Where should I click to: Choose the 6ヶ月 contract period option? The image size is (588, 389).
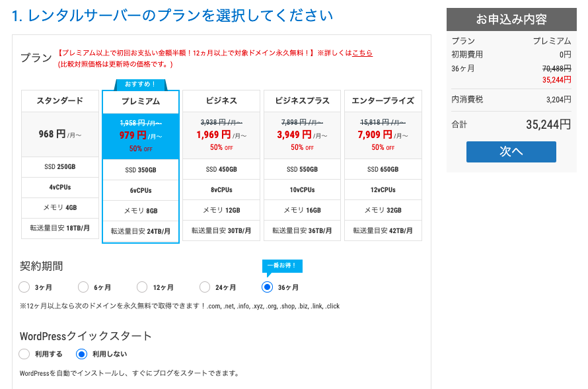pos(83,287)
